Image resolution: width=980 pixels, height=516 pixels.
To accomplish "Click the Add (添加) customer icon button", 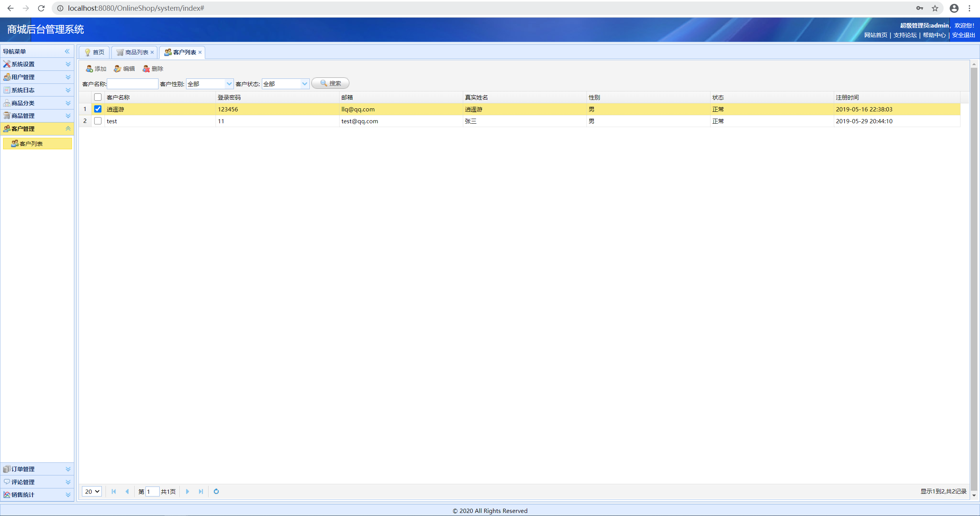I will tap(96, 69).
